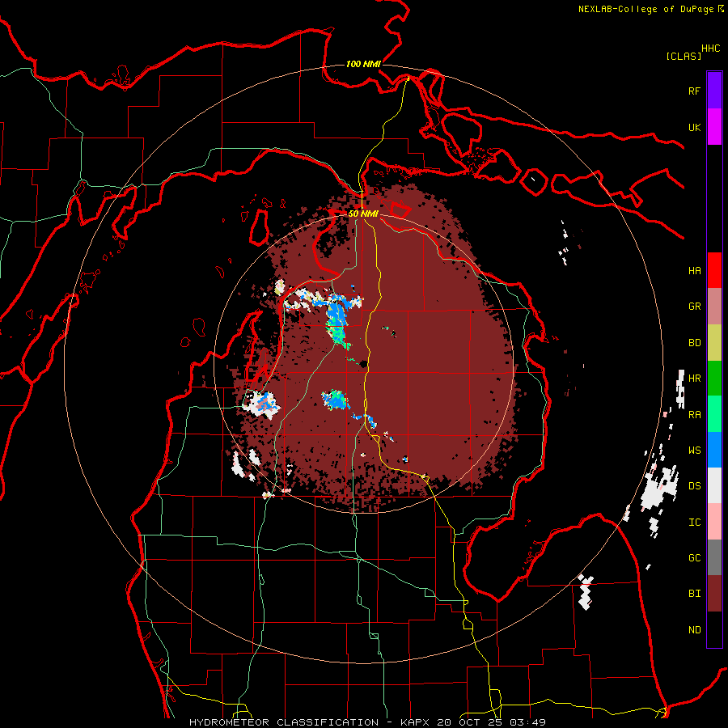The height and width of the screenshot is (728, 728).
Task: Select the gray GC legend swatch
Action: 714,557
